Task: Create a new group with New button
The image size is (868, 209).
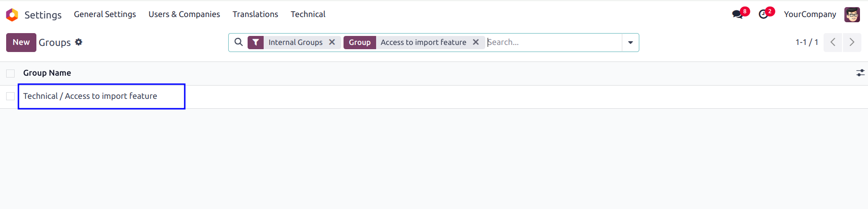Action: [x=21, y=43]
